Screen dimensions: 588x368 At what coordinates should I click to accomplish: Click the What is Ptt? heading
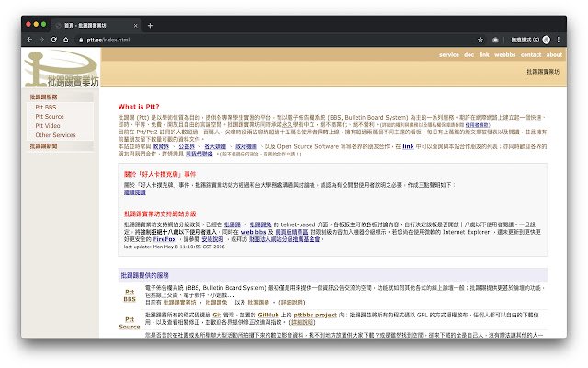point(139,107)
